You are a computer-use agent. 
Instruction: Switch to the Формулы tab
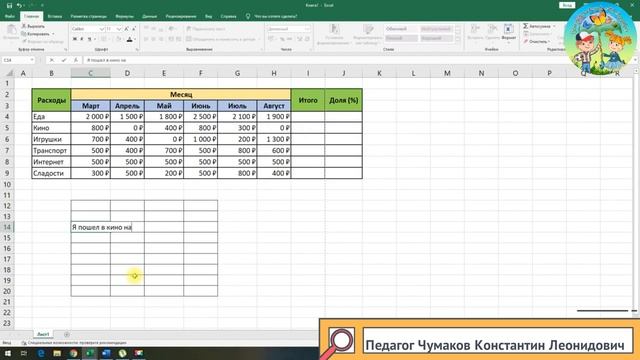pos(124,16)
